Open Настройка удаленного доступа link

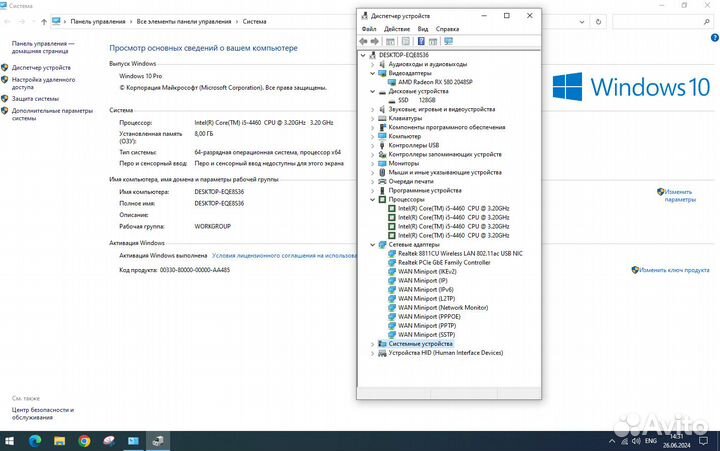(43, 83)
